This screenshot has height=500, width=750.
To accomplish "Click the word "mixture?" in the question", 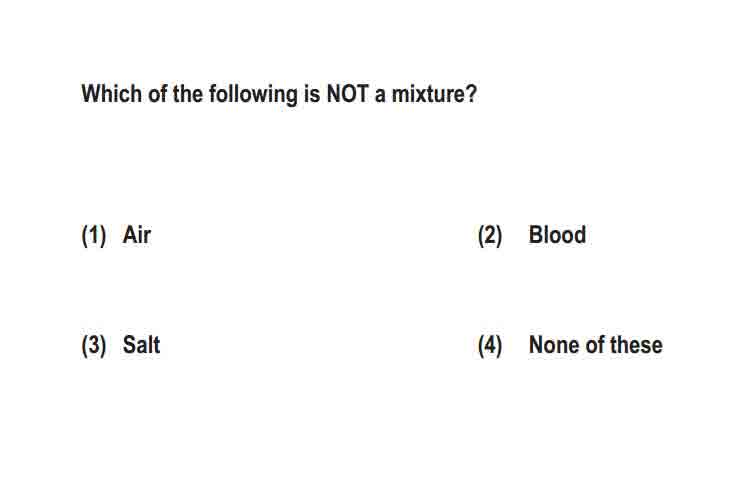I will click(434, 94).
